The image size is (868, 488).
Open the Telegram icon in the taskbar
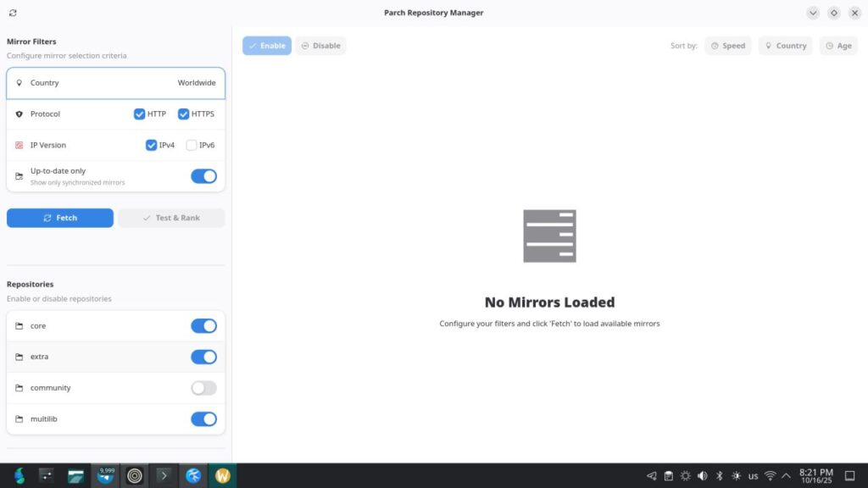(107, 475)
